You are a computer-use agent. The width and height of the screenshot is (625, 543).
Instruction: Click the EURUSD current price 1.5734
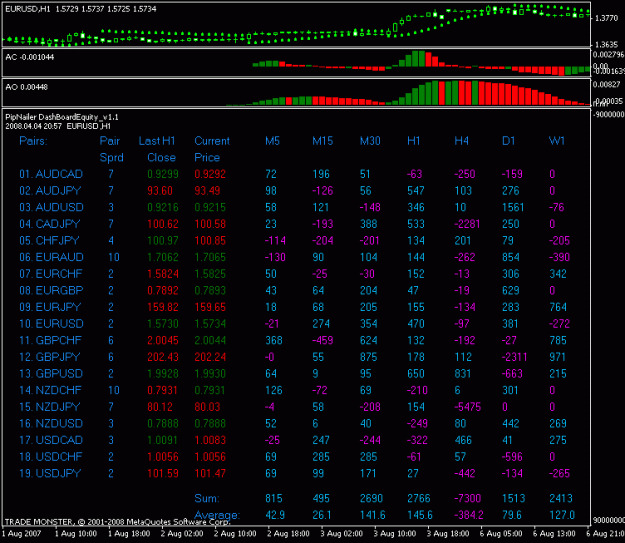(x=210, y=324)
